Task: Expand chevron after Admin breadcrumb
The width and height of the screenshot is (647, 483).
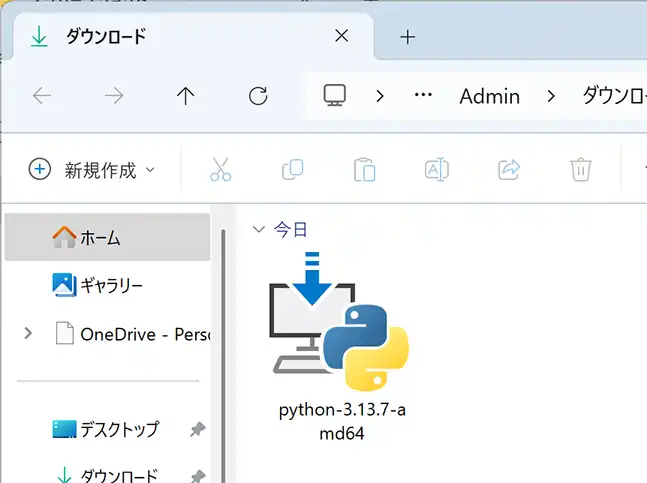Action: (551, 96)
